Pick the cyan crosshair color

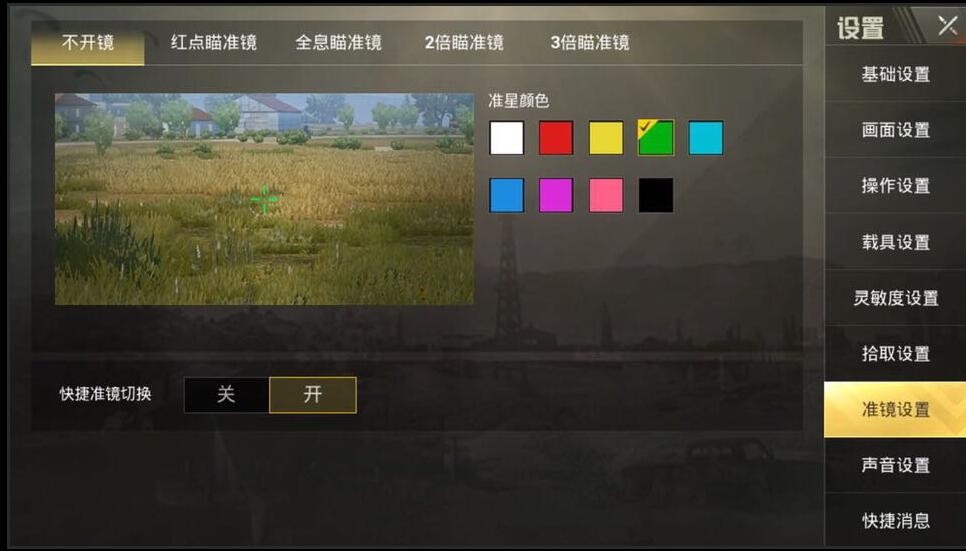tap(706, 137)
